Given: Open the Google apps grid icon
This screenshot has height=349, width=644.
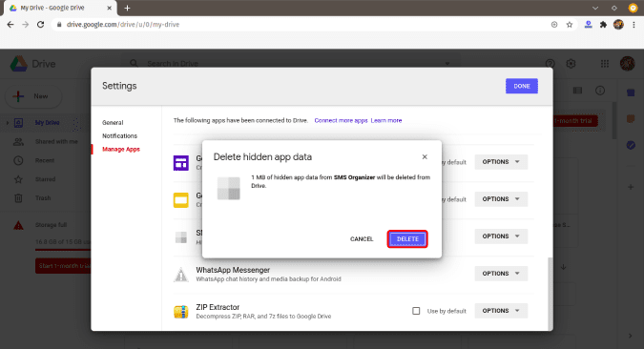Looking at the screenshot, I should click(x=605, y=64).
